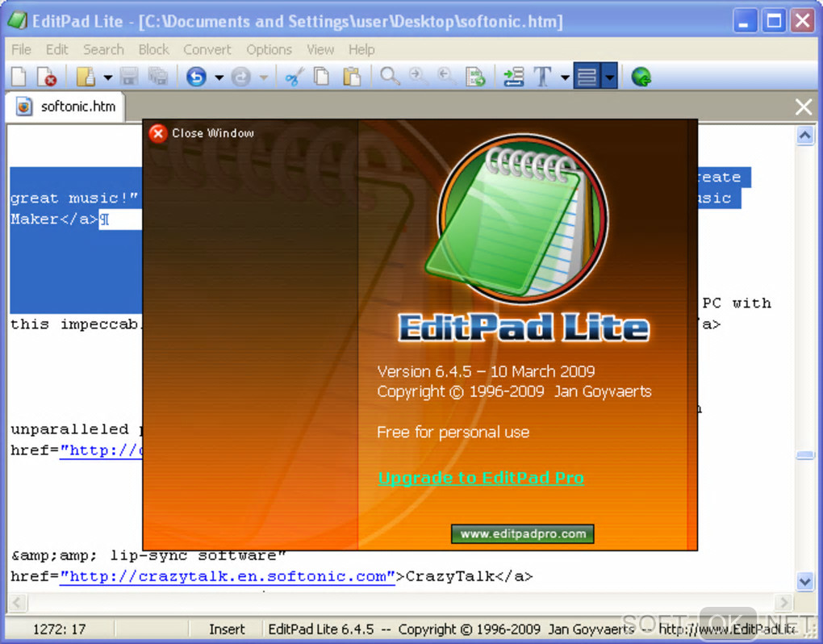Open the Edit menu
The width and height of the screenshot is (823, 644).
coord(56,49)
